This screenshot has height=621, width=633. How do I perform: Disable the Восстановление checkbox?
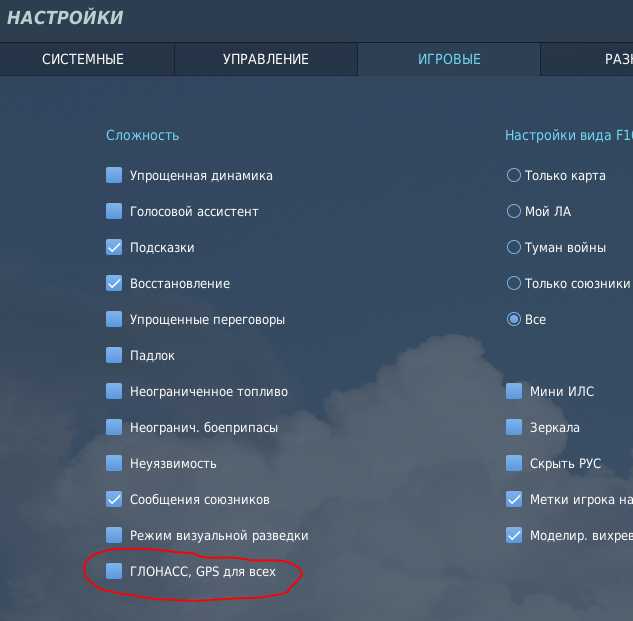point(114,283)
